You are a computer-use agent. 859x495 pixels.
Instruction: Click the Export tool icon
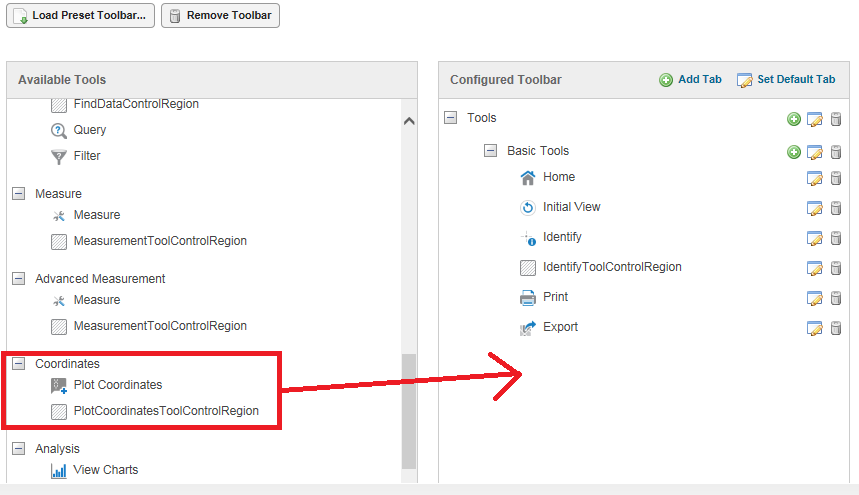pos(528,327)
